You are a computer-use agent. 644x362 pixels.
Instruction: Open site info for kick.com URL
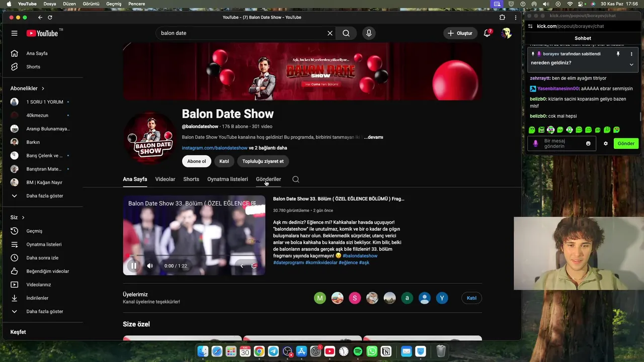click(x=530, y=26)
